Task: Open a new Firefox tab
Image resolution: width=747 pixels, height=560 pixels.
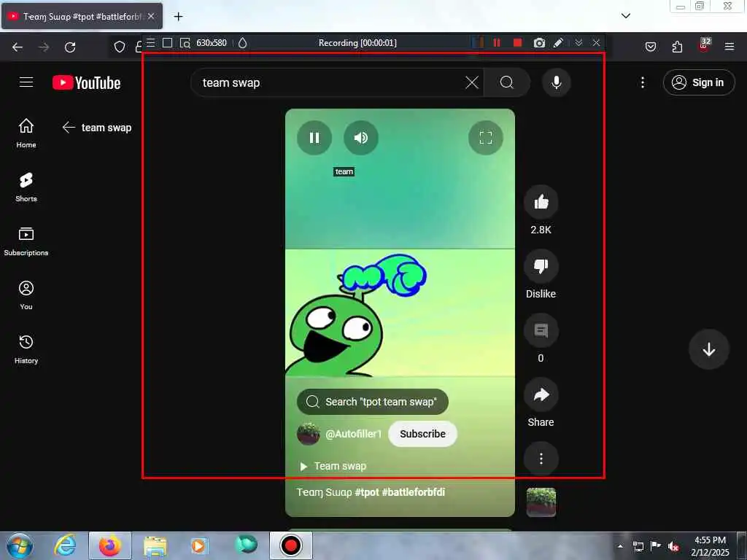Action: tap(178, 17)
